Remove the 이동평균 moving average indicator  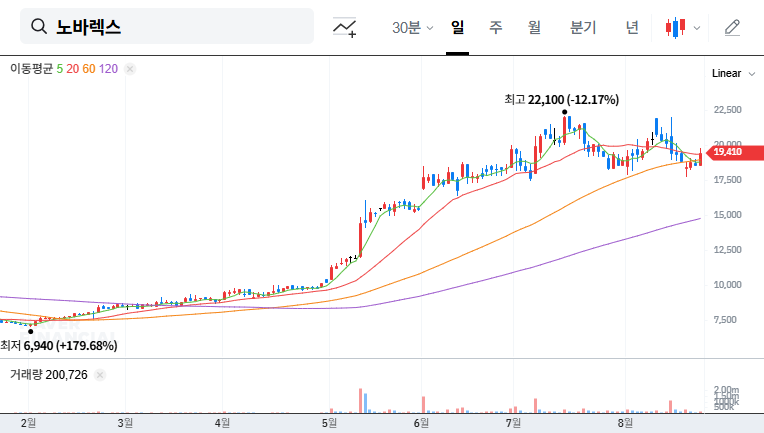pyautogui.click(x=130, y=69)
